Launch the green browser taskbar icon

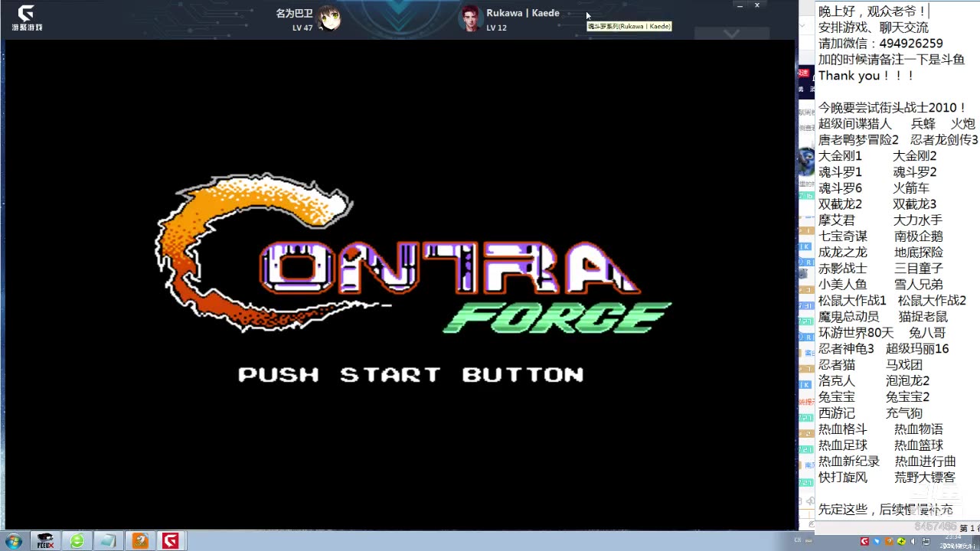[x=77, y=541]
